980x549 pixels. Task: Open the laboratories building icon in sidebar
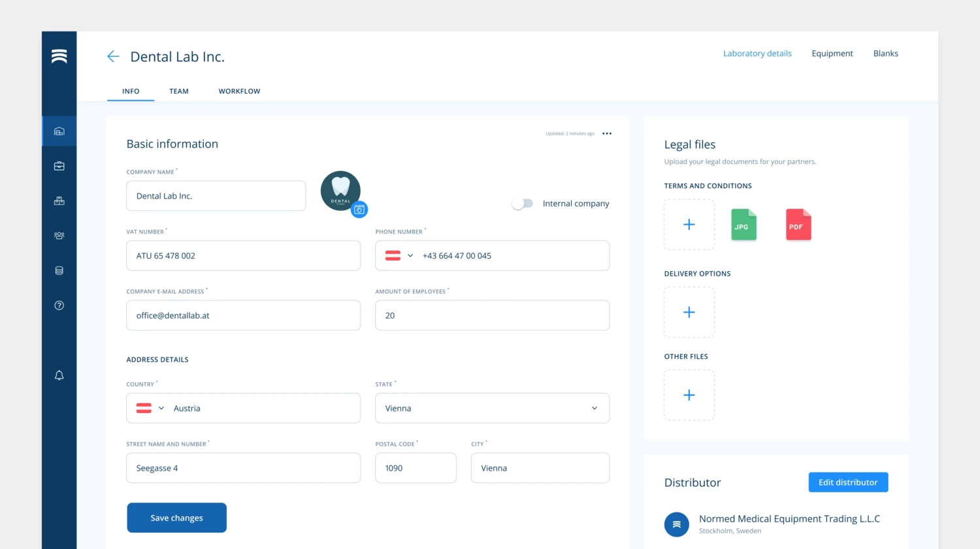[59, 131]
